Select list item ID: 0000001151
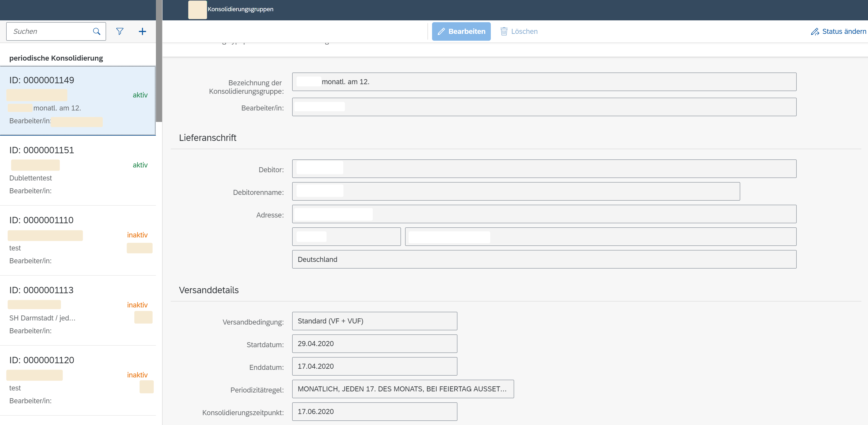The width and height of the screenshot is (868, 425). pyautogui.click(x=78, y=171)
